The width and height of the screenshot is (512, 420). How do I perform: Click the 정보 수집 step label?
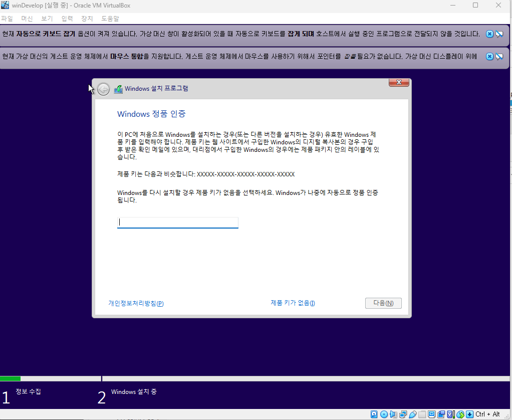[29, 391]
